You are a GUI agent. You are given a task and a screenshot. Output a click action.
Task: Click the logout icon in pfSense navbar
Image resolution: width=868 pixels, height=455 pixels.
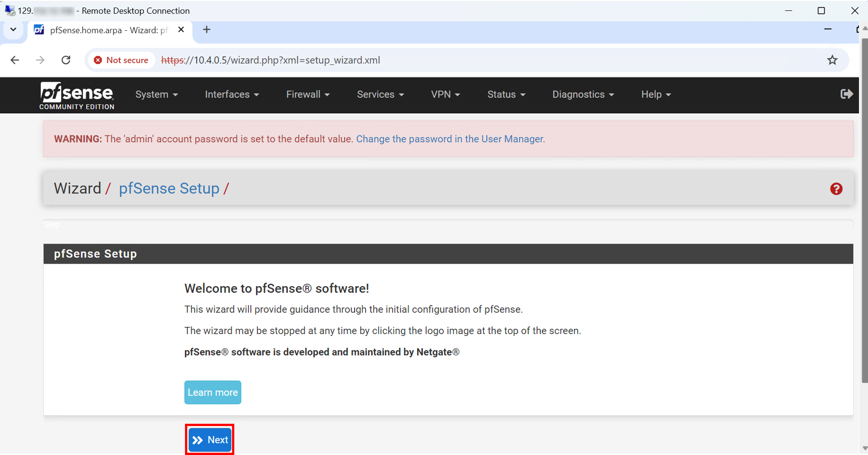(x=846, y=94)
